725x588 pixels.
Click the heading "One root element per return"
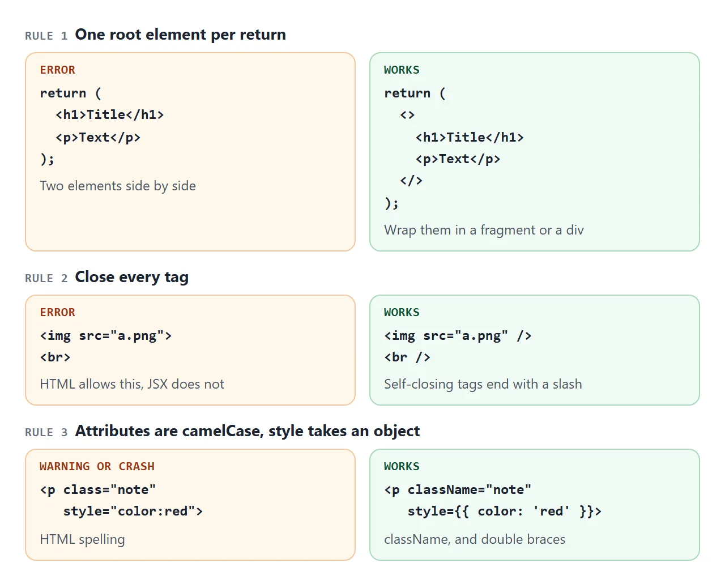click(x=180, y=35)
